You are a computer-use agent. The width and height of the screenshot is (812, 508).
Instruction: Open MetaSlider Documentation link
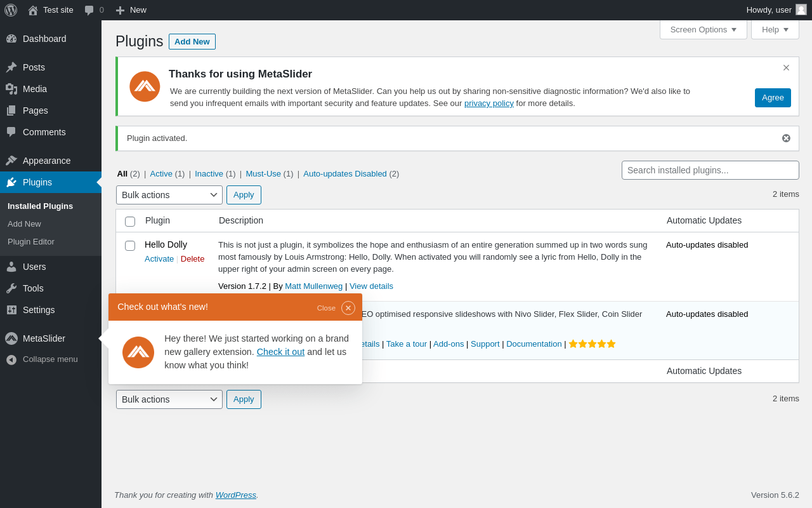pyautogui.click(x=534, y=344)
